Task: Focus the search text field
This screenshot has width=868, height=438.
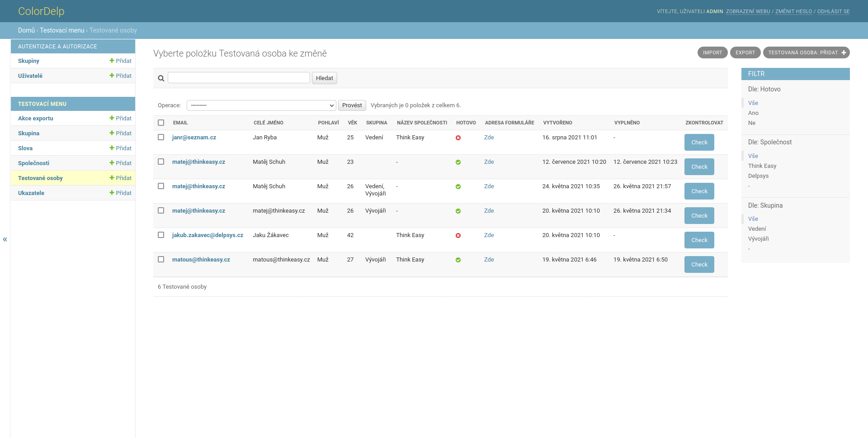Action: [239, 78]
